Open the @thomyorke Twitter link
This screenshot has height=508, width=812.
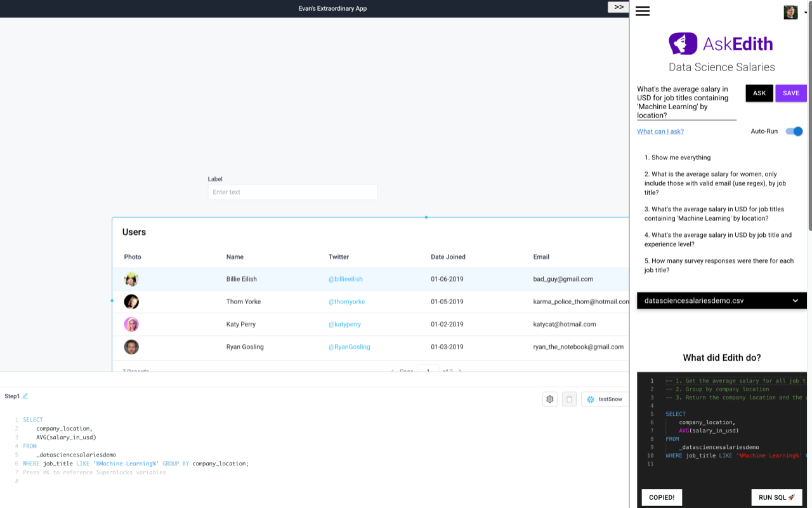pos(346,302)
